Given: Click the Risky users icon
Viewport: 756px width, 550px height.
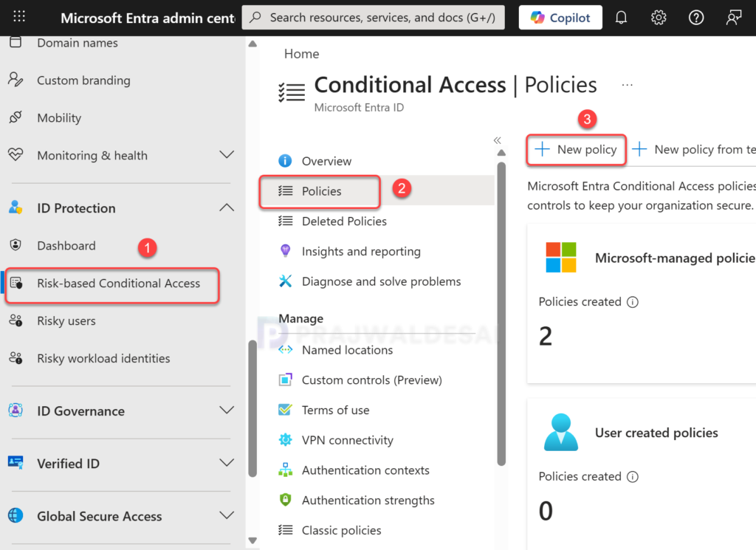Looking at the screenshot, I should tap(16, 320).
